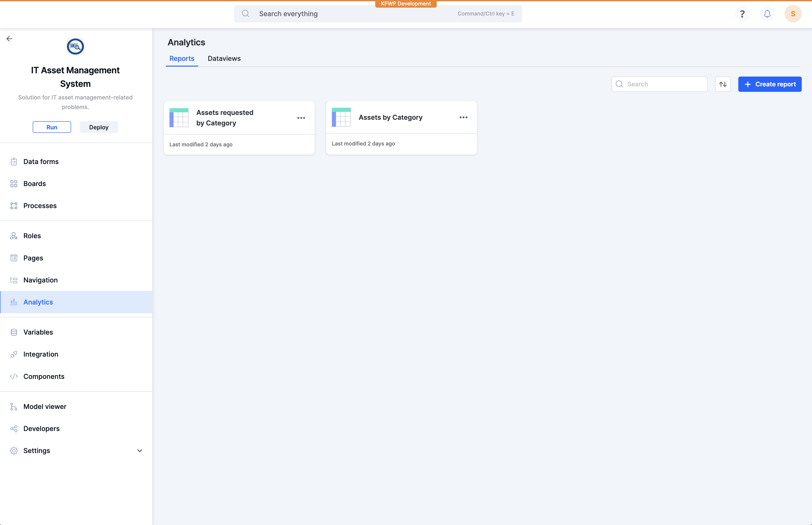Open the user avatar S menu

[793, 14]
